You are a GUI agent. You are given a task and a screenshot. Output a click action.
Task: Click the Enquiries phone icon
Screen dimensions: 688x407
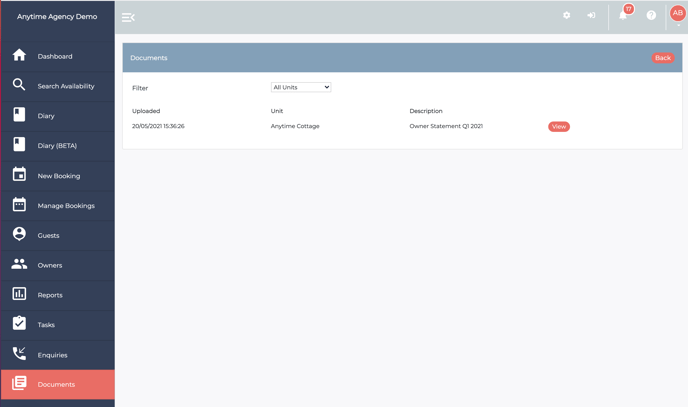pos(19,353)
